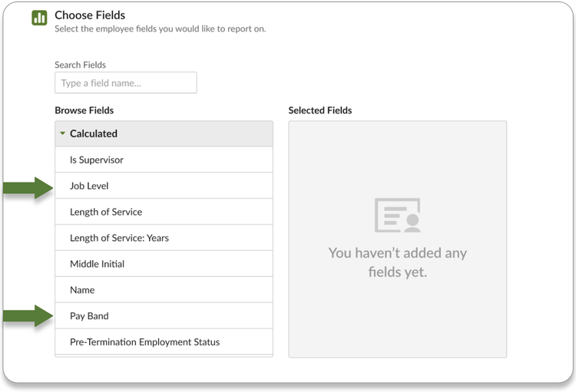Collapse the Calculated section triangle
This screenshot has height=392, width=576.
[x=63, y=133]
